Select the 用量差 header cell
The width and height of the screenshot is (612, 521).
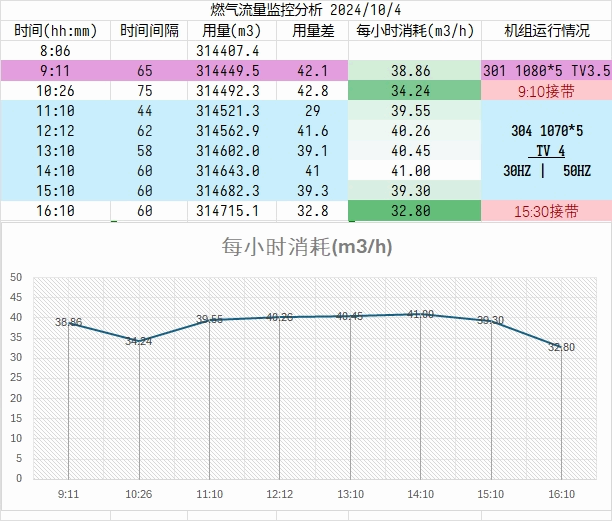click(x=310, y=30)
